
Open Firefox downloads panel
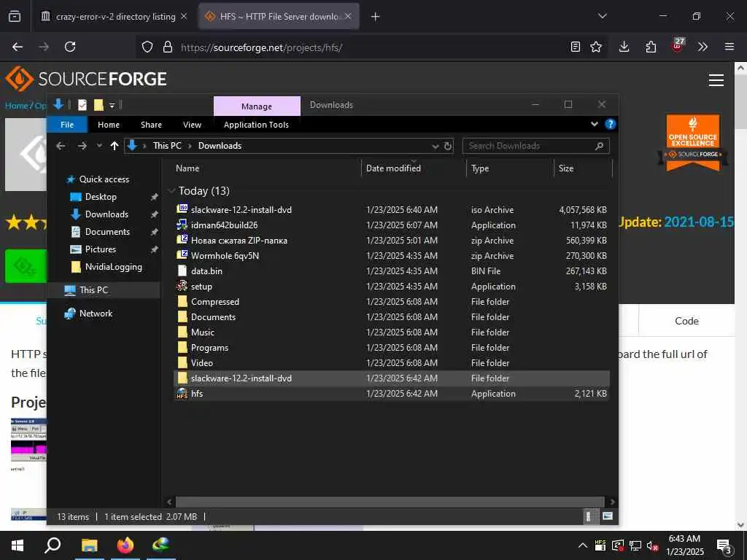[624, 47]
